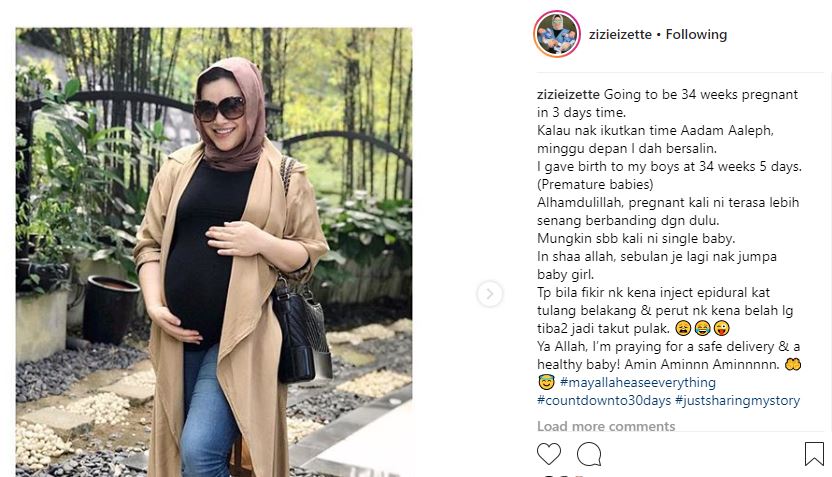Click the caption text about 34 weeks pregnant
The height and width of the screenshot is (477, 832).
coord(668,103)
